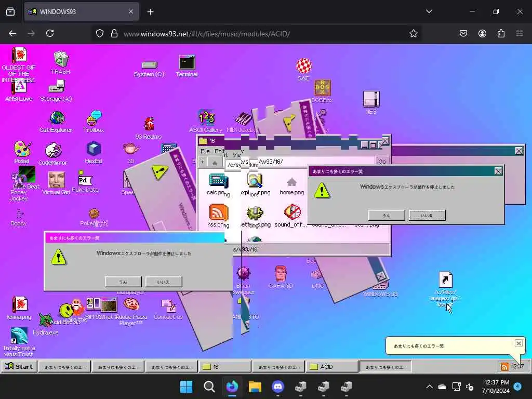
Task: Open Storage (A:) floppy icon
Action: (56, 90)
